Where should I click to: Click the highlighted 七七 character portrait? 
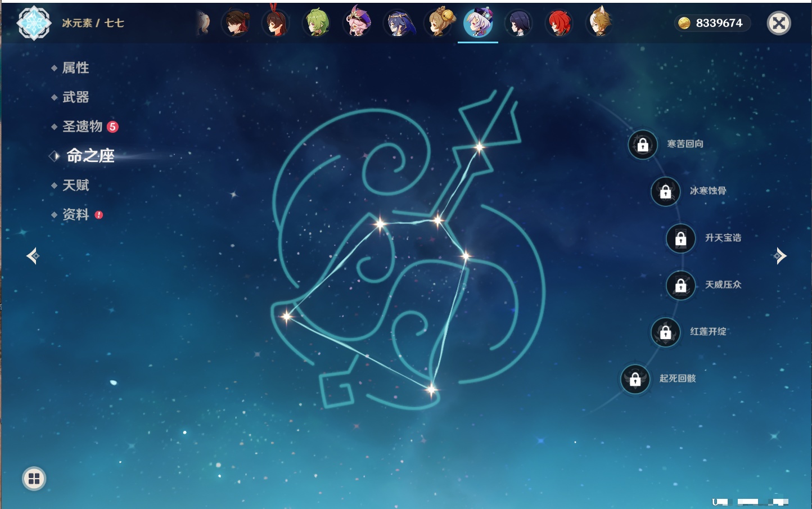pyautogui.click(x=478, y=23)
